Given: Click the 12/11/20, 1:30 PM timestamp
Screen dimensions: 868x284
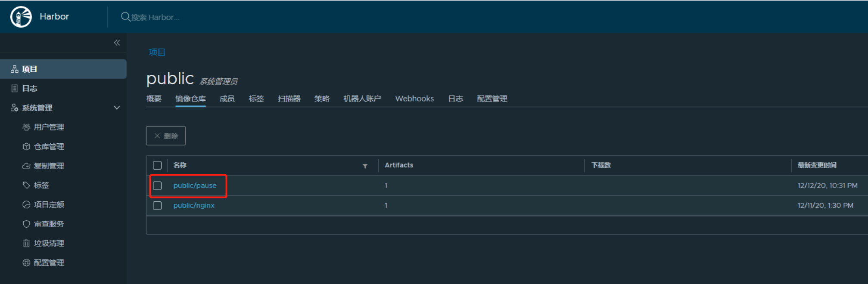Looking at the screenshot, I should click(825, 206).
